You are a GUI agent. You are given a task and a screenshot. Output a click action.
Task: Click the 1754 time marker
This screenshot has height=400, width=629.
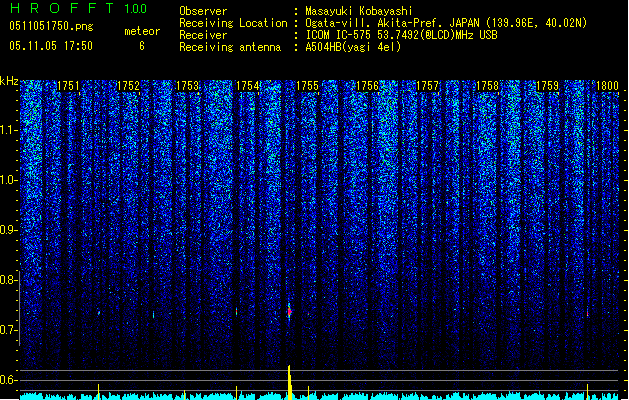click(248, 86)
